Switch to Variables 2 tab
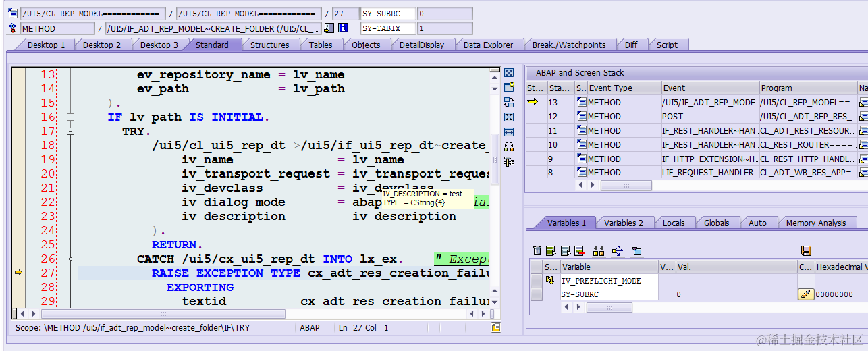 [x=624, y=223]
